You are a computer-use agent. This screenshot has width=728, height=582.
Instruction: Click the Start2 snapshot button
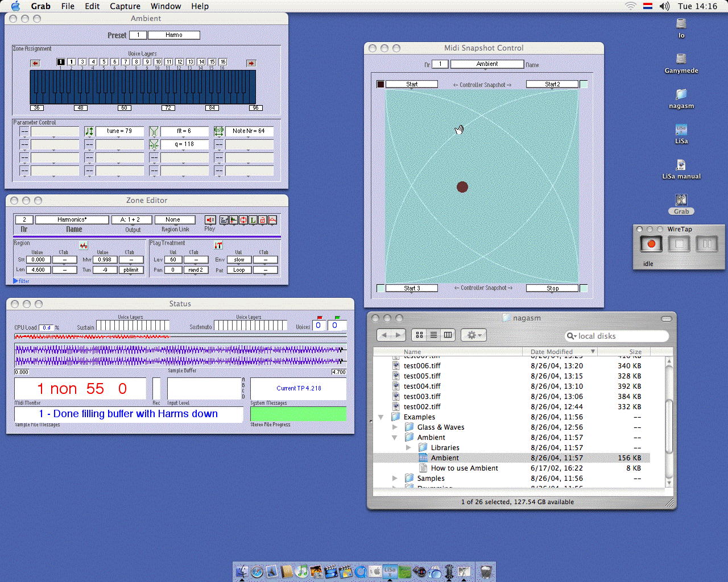pos(552,84)
